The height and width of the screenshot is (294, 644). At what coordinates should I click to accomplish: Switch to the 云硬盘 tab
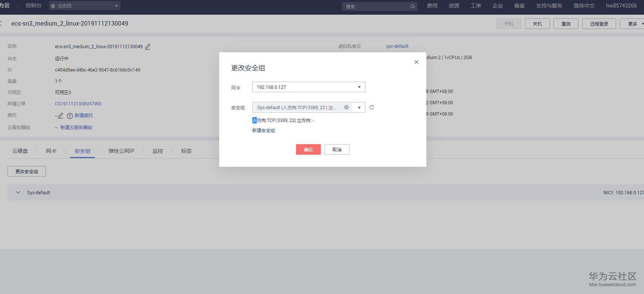pos(20,151)
